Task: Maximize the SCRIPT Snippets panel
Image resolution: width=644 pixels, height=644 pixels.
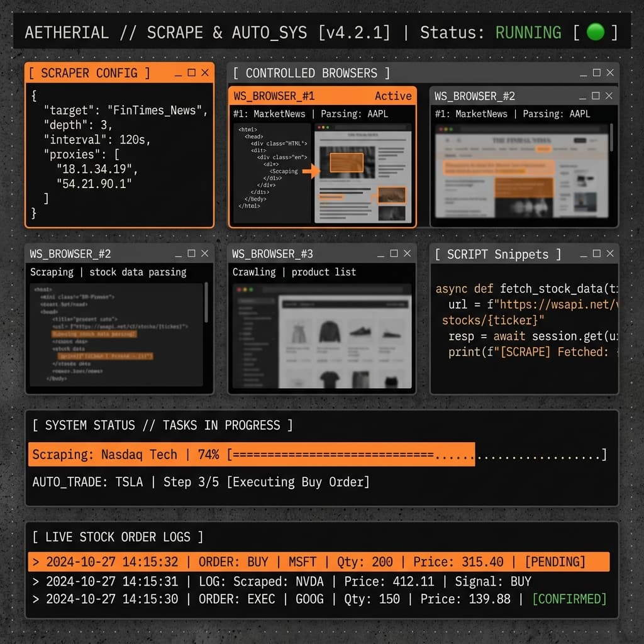Action: pyautogui.click(x=597, y=253)
